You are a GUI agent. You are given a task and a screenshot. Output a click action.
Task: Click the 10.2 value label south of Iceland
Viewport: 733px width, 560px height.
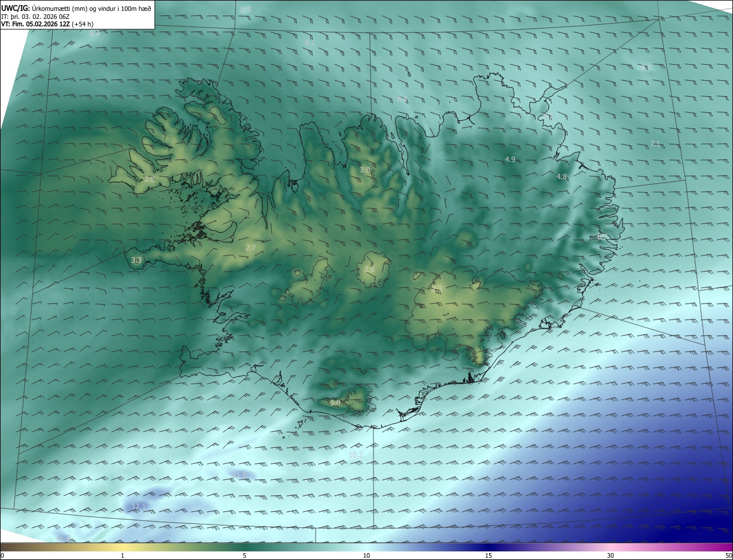pyautogui.click(x=356, y=455)
